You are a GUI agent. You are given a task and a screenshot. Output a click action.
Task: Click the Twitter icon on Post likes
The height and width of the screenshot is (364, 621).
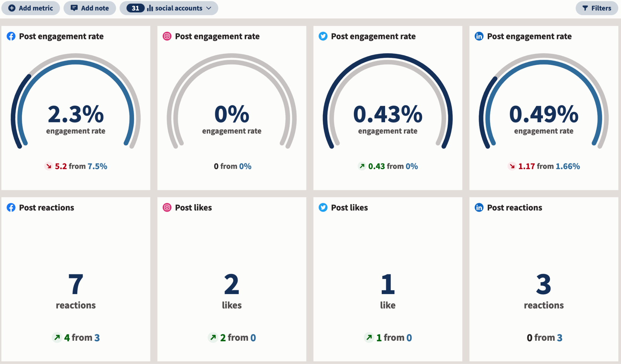(x=323, y=207)
